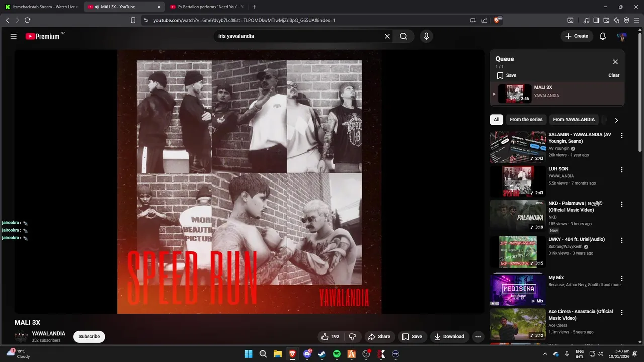Open YAWALANDIA channel avatar
The image size is (644, 362).
point(21,337)
